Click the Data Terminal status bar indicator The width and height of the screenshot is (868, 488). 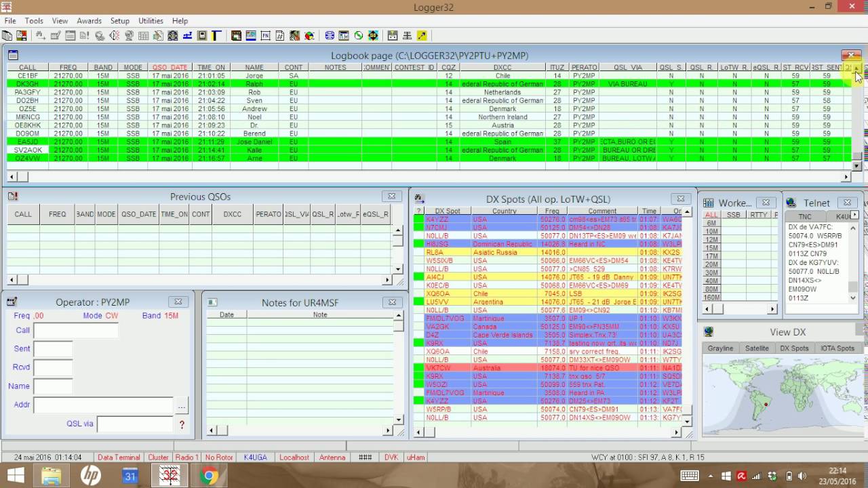click(119, 457)
